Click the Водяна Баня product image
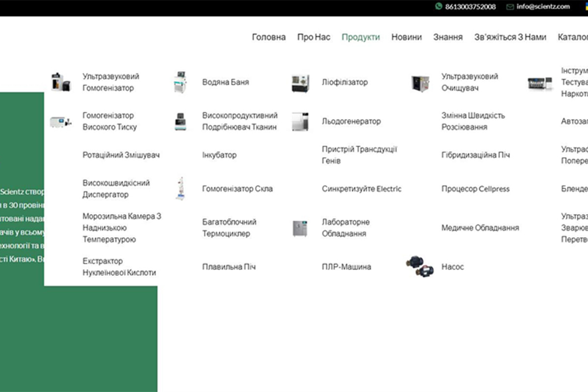588x392 pixels. [x=180, y=82]
